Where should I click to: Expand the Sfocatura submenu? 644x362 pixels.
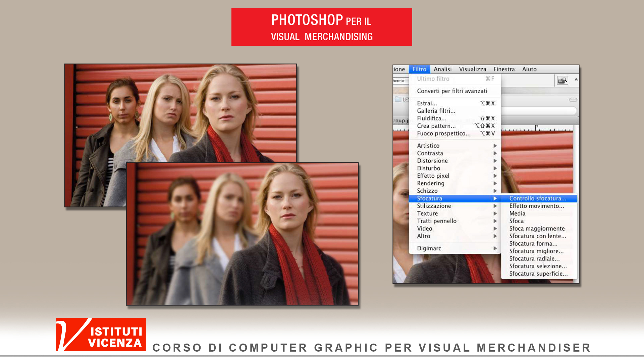(455, 198)
